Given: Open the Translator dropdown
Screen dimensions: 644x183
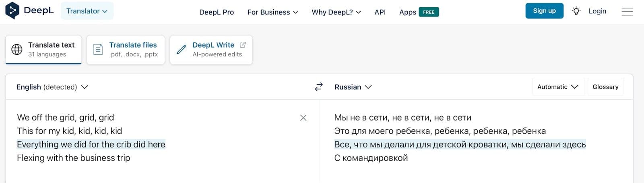Looking at the screenshot, I should pos(87,11).
